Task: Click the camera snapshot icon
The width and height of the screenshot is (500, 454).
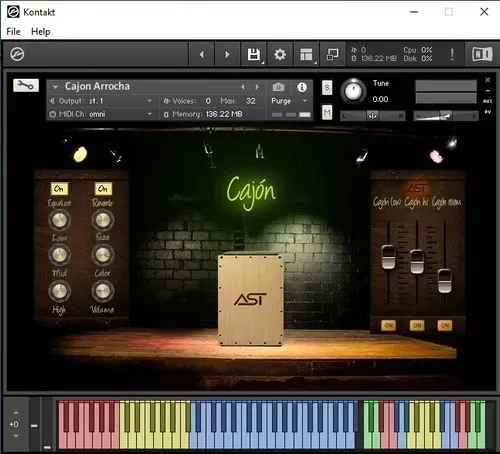Action: [278, 87]
